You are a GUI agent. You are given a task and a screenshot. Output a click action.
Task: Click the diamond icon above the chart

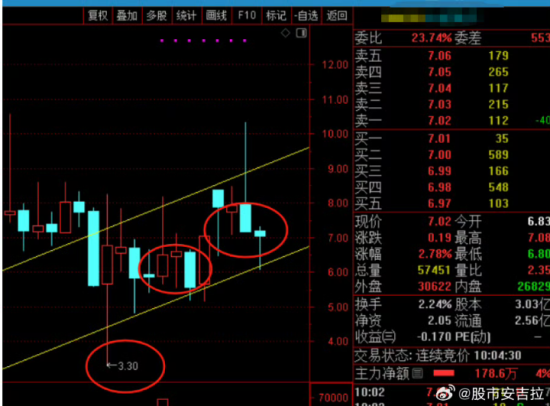coord(286,33)
